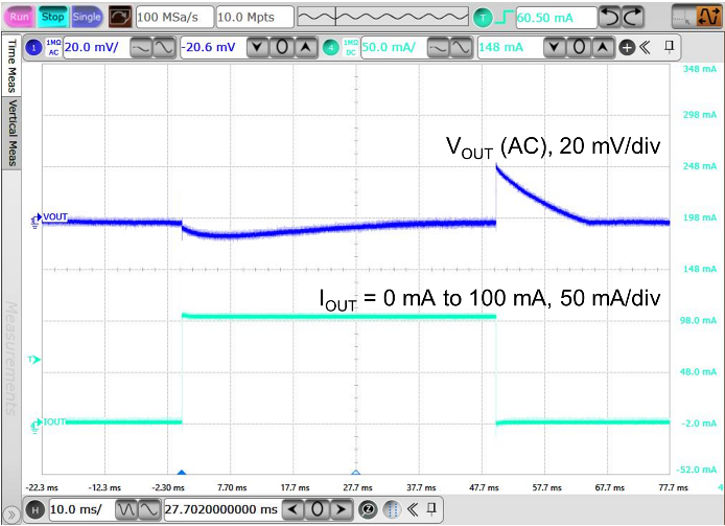Click the 100 MSa/s sample rate field
This screenshot has width=725, height=526.
(x=172, y=17)
